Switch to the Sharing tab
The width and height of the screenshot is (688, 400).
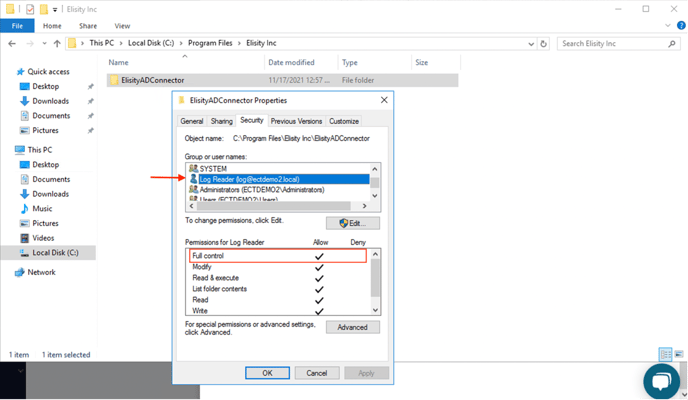tap(222, 121)
